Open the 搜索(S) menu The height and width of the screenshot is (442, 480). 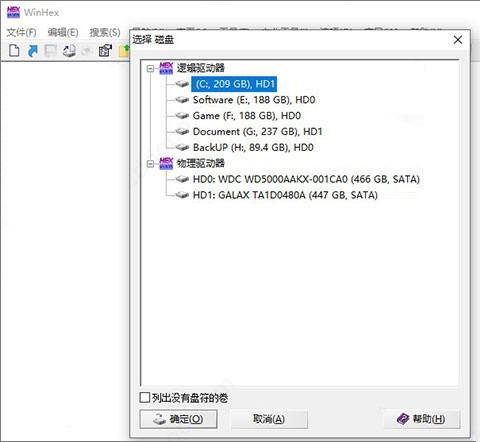(105, 32)
